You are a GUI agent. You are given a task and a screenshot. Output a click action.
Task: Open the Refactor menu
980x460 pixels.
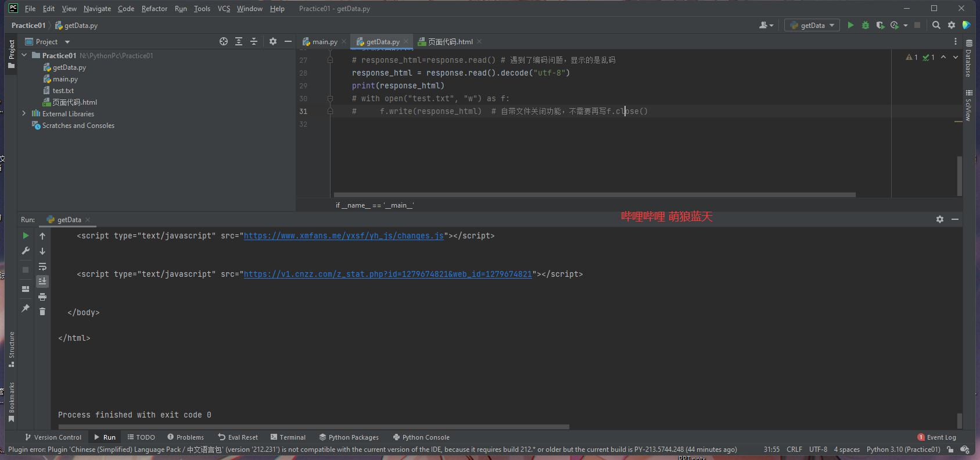(x=155, y=8)
